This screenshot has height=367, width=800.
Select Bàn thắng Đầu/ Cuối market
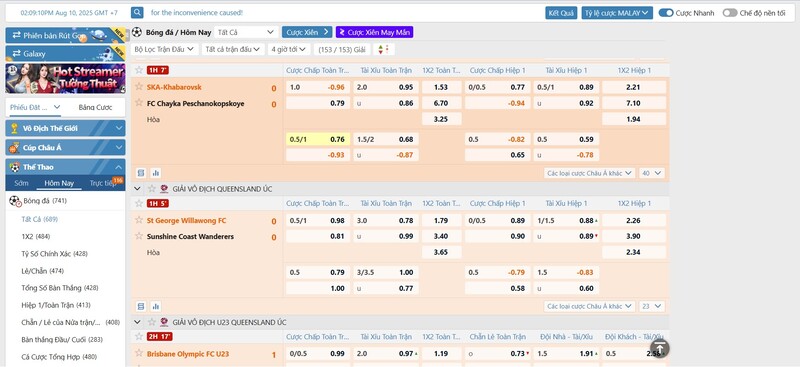(62, 339)
